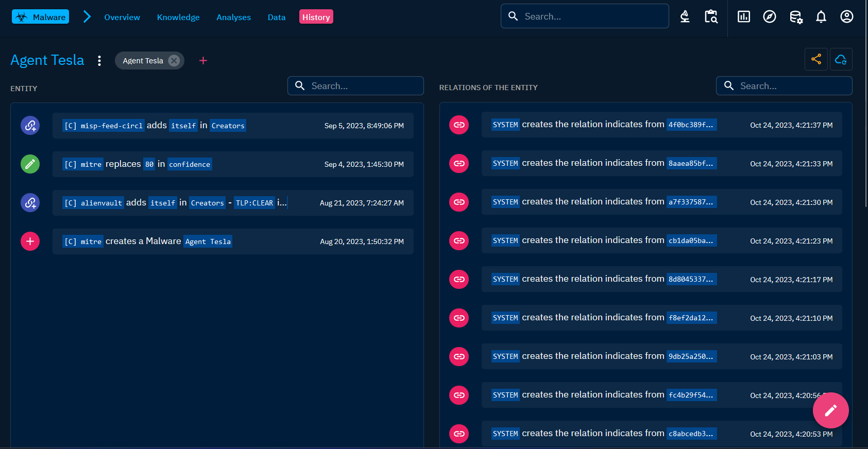The width and height of the screenshot is (868, 449).
Task: Select the History tab
Action: (x=316, y=17)
